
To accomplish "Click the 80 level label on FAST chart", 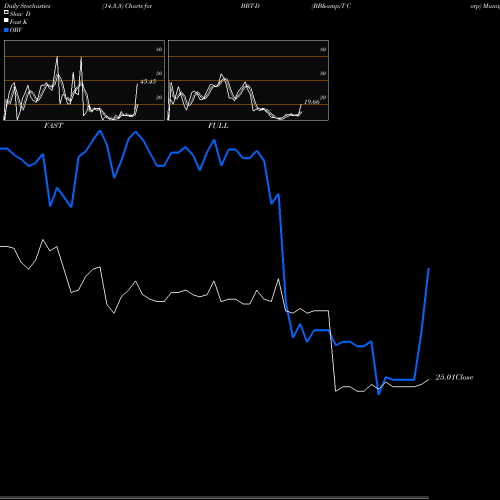I will click(159, 49).
